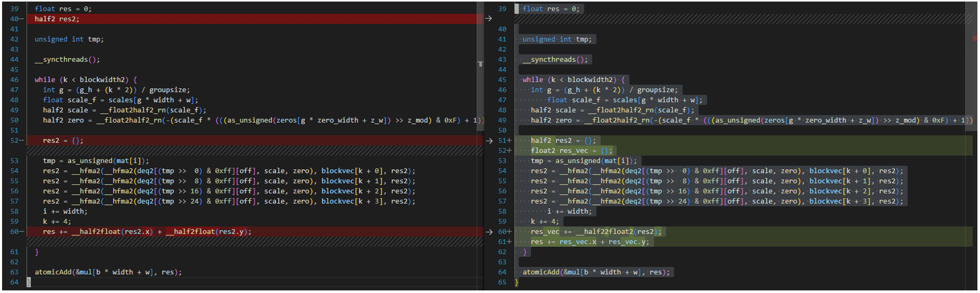
Task: Click the plus marker at right line 52
Action: coord(509,151)
